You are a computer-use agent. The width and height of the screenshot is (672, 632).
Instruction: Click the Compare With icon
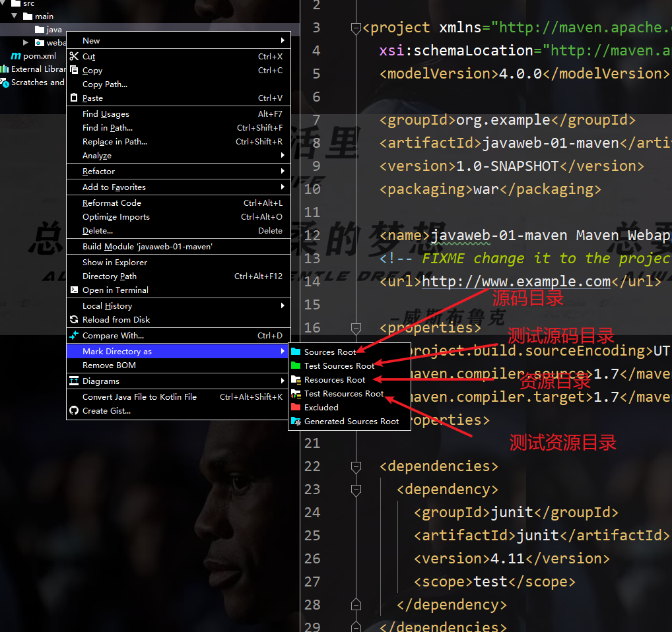(74, 335)
